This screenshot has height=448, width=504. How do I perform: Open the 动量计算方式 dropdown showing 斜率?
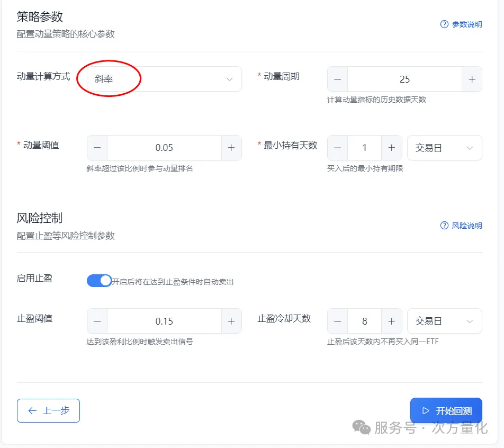(x=164, y=79)
